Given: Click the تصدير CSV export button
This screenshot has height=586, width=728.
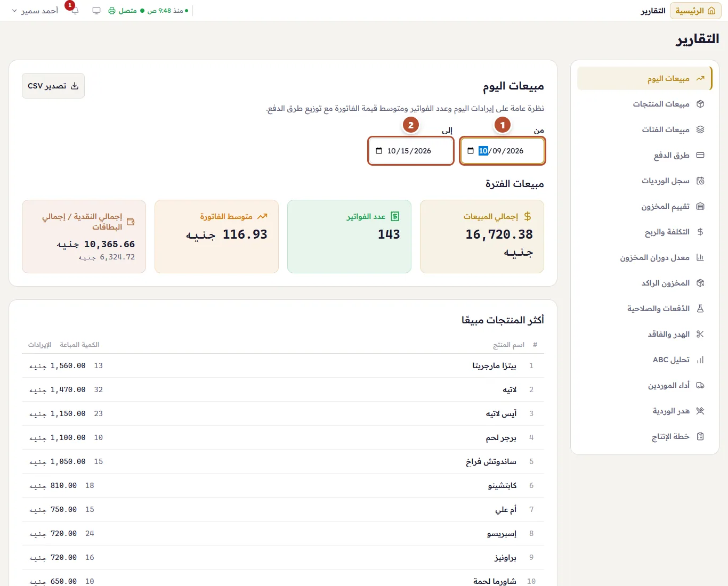Looking at the screenshot, I should tap(53, 86).
